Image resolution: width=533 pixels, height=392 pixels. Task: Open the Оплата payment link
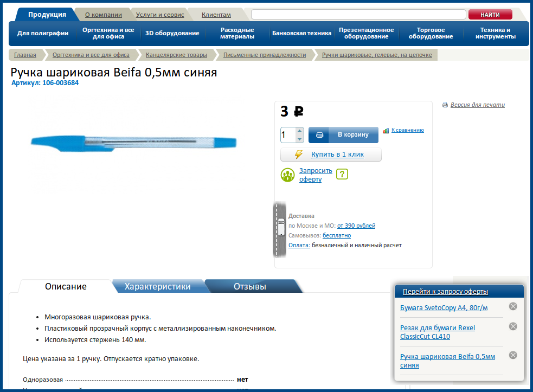pos(299,245)
